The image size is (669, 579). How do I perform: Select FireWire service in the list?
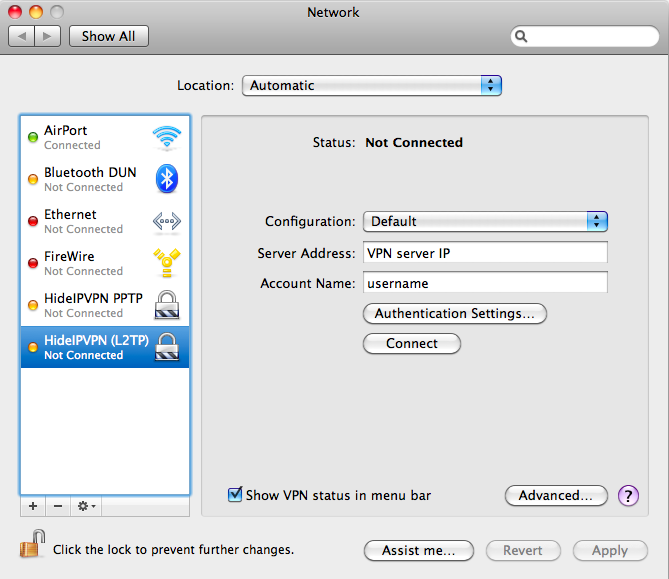pyautogui.click(x=105, y=263)
